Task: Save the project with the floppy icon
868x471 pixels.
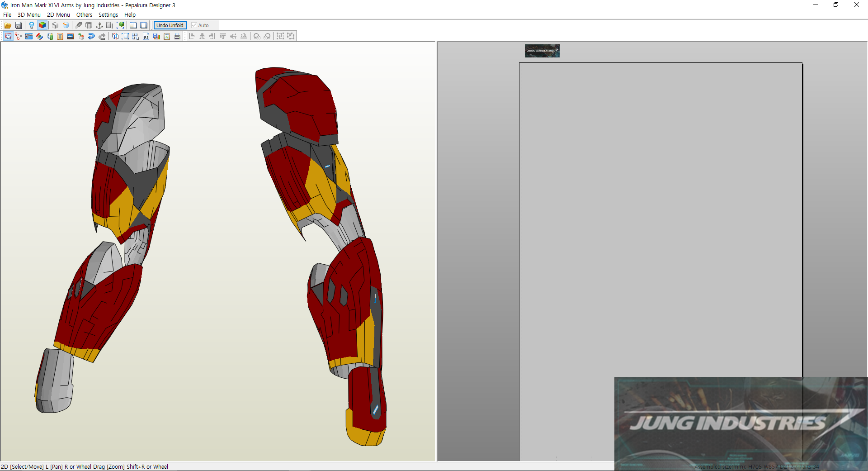Action: (x=19, y=25)
